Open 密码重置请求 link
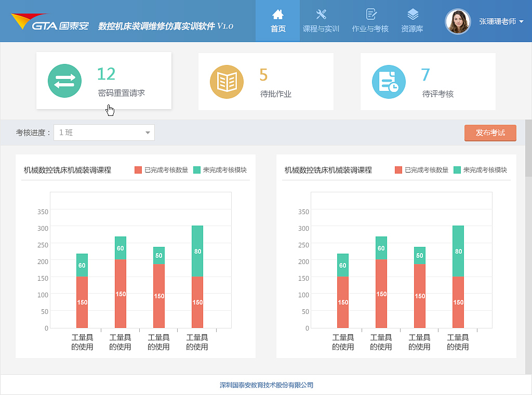Screen dimensions: 532x395 pos(122,93)
